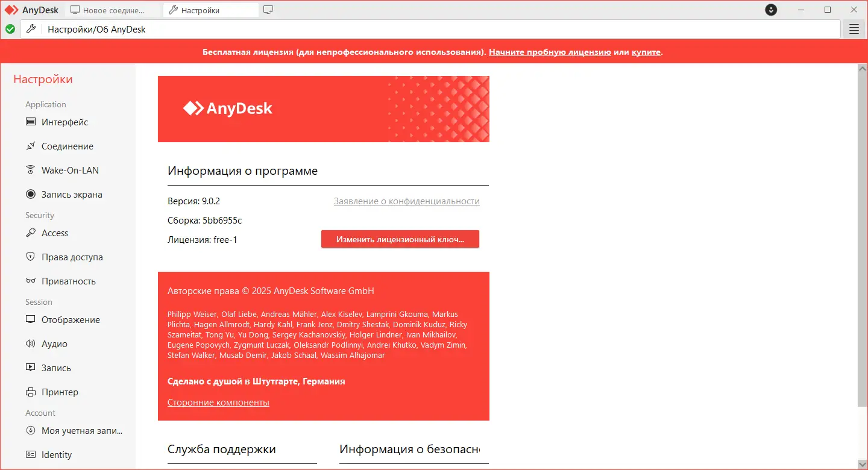Switch to the Новое соединение tab
Screen dimensions: 868x470
pyautogui.click(x=113, y=10)
